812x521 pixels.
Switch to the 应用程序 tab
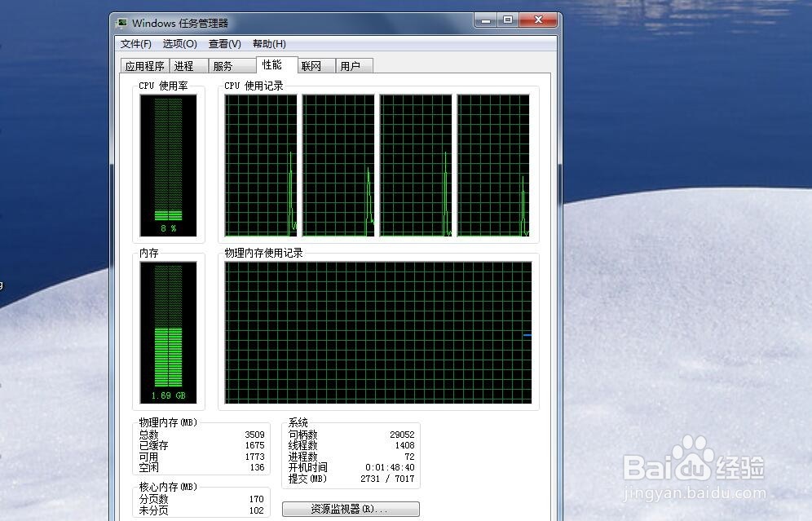pos(145,66)
